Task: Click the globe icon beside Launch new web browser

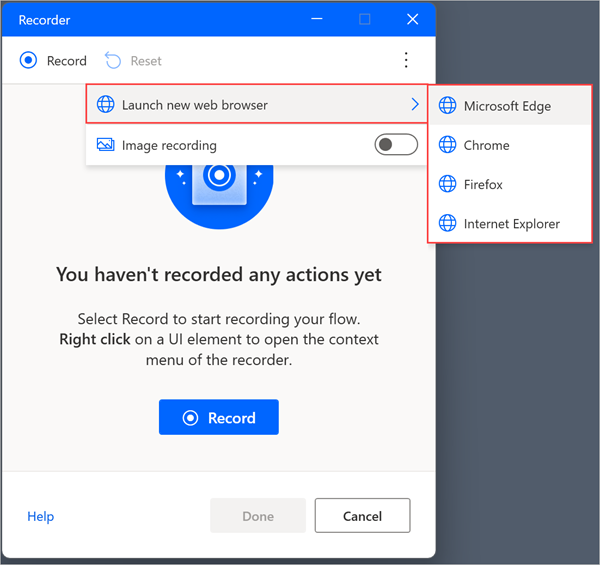Action: [x=106, y=104]
